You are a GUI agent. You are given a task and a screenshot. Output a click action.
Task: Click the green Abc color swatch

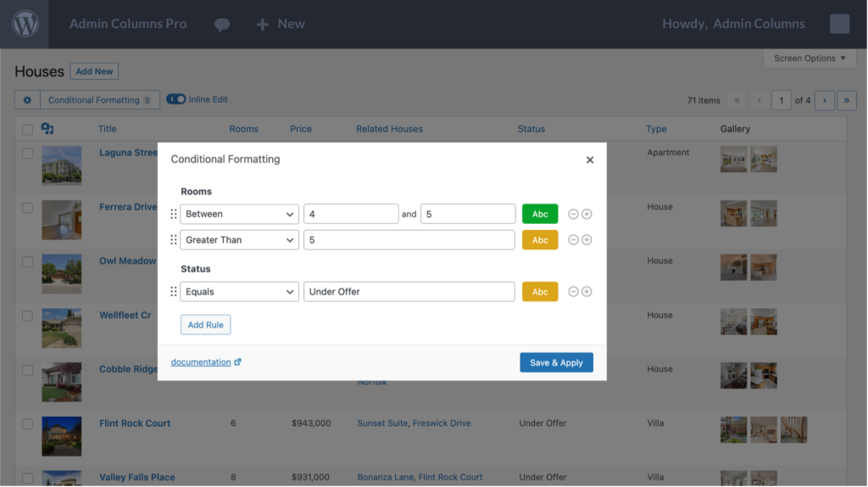tap(540, 214)
